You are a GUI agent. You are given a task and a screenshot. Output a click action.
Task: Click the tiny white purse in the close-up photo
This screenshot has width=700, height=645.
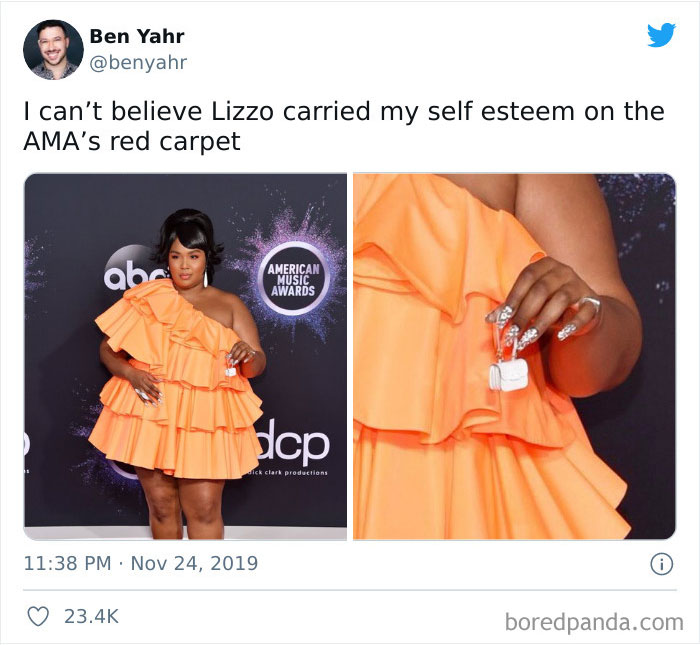(508, 375)
